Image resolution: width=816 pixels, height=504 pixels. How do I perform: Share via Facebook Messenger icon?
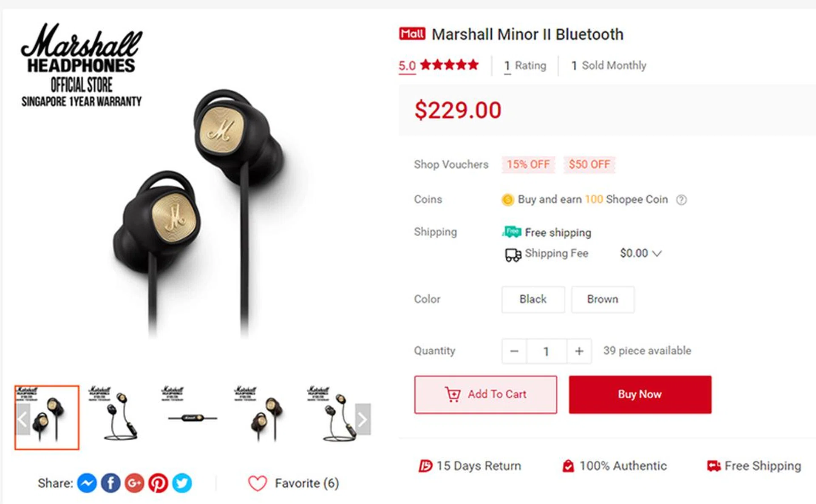[87, 483]
